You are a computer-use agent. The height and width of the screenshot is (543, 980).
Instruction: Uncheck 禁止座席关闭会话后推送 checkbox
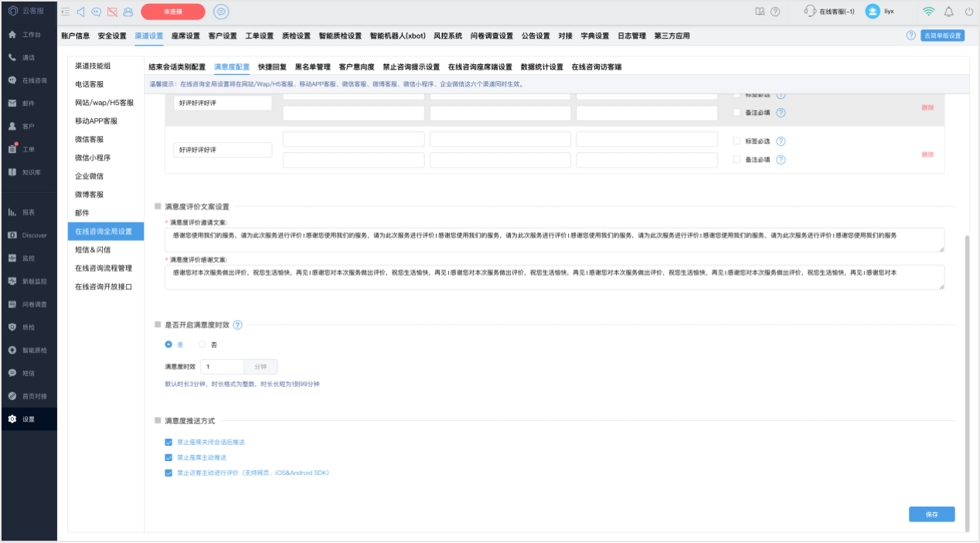pos(168,443)
